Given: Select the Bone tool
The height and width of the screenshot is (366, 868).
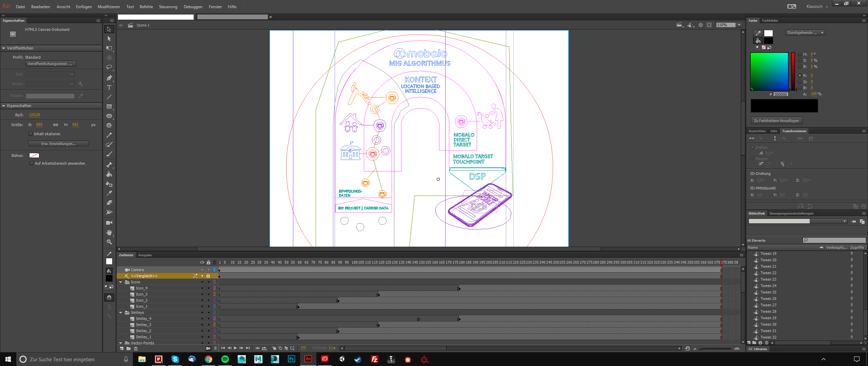Looking at the screenshot, I should point(109,165).
